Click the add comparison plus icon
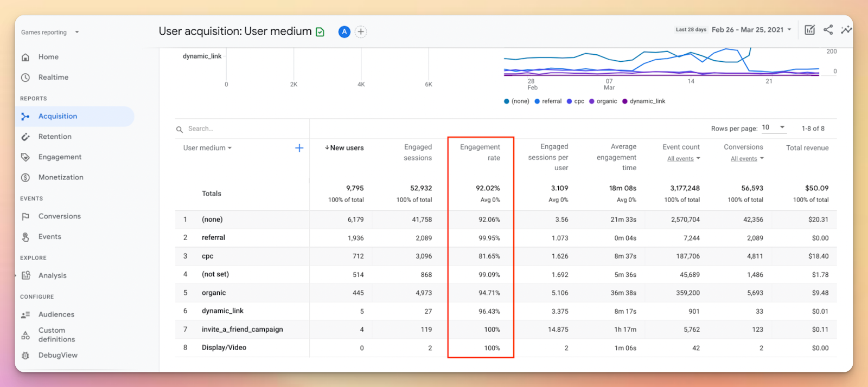The width and height of the screenshot is (868, 387). [x=361, y=32]
